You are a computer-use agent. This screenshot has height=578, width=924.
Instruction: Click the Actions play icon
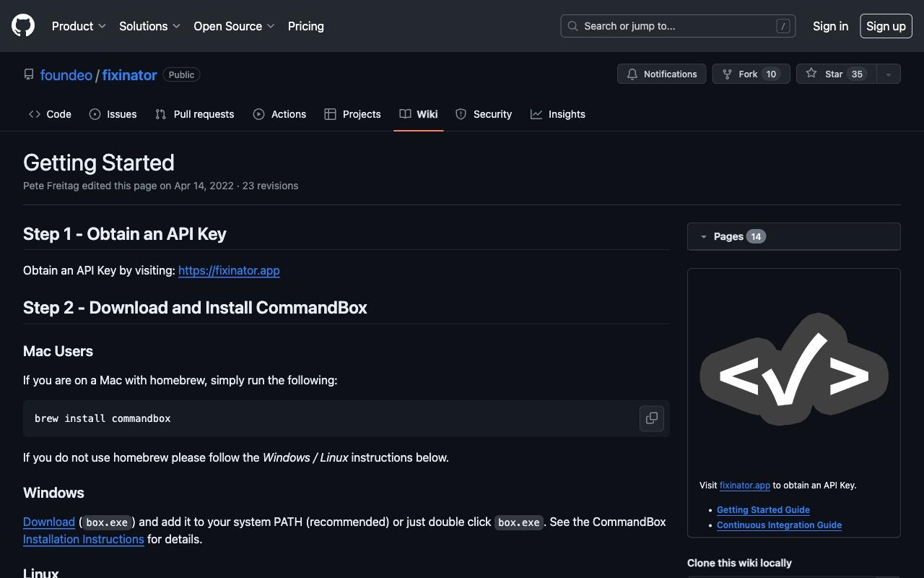(x=258, y=114)
